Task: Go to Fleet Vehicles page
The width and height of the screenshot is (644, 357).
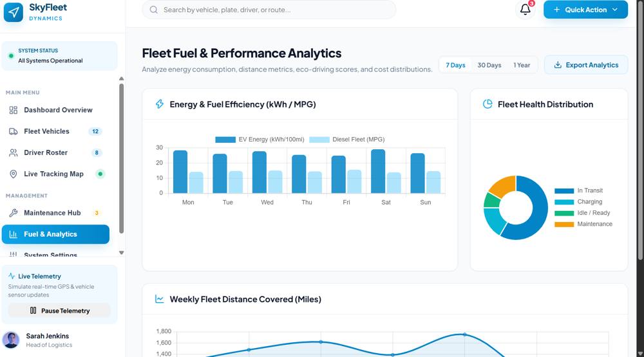Action: pos(55,131)
